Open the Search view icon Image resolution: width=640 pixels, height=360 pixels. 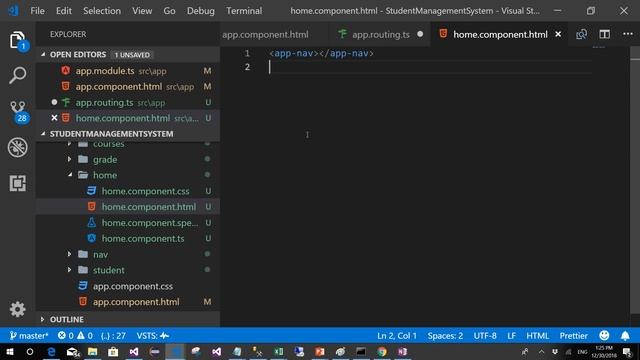pos(18,75)
